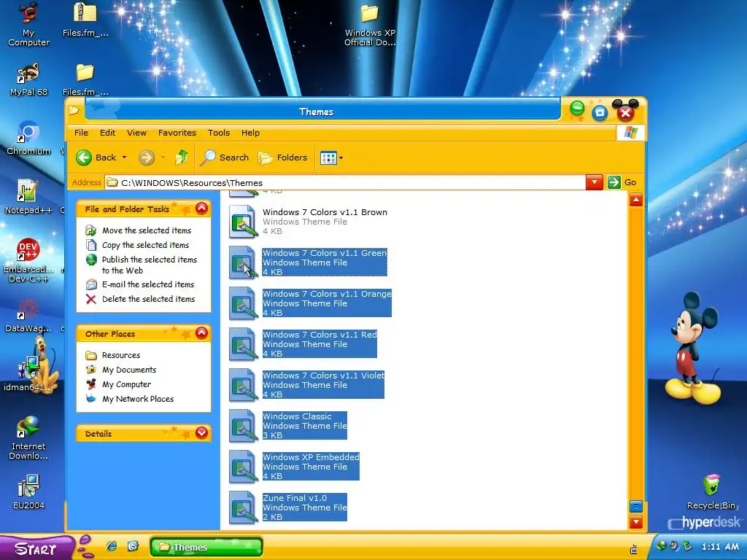Select the My Computer desktop icon
Viewport: 747px width, 560px height.
click(x=28, y=24)
